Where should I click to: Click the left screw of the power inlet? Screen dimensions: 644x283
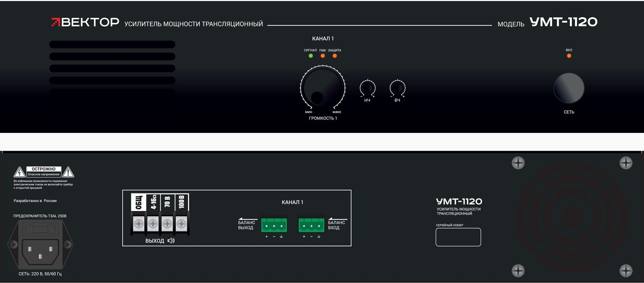tap(14, 245)
